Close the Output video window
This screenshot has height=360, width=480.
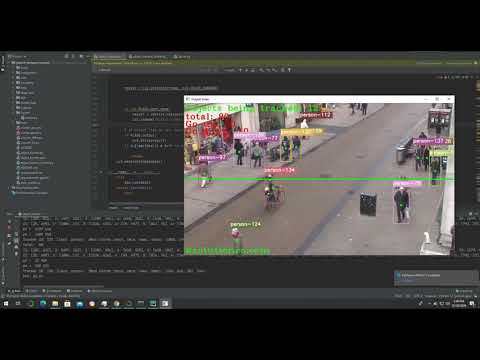point(449,99)
